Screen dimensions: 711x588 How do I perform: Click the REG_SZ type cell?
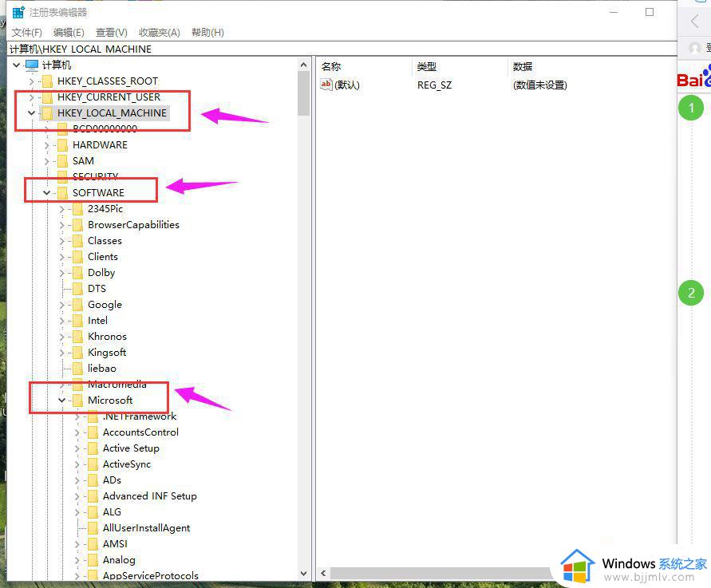click(434, 85)
